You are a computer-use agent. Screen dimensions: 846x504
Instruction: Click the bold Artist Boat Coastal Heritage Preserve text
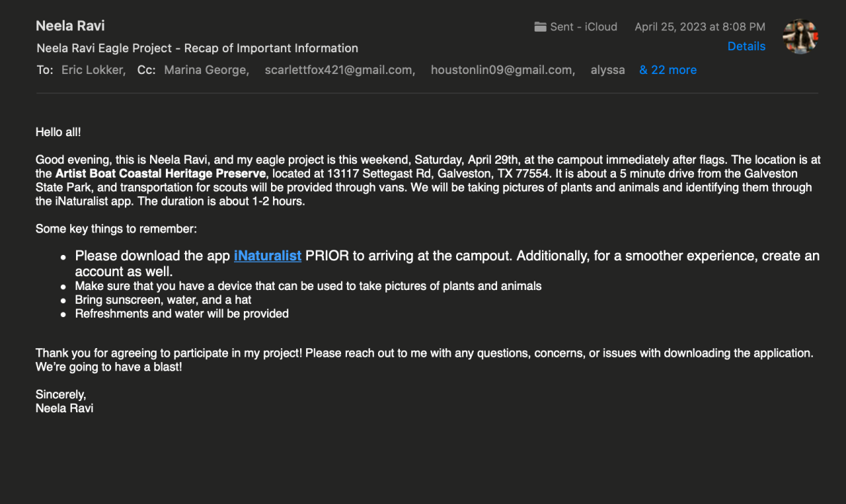[x=161, y=174]
